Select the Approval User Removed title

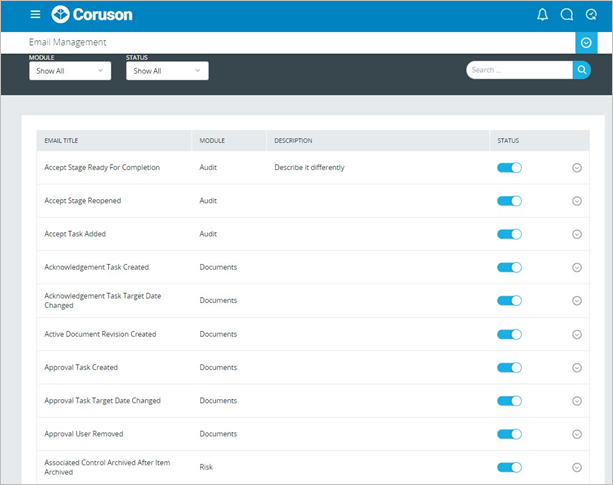84,434
